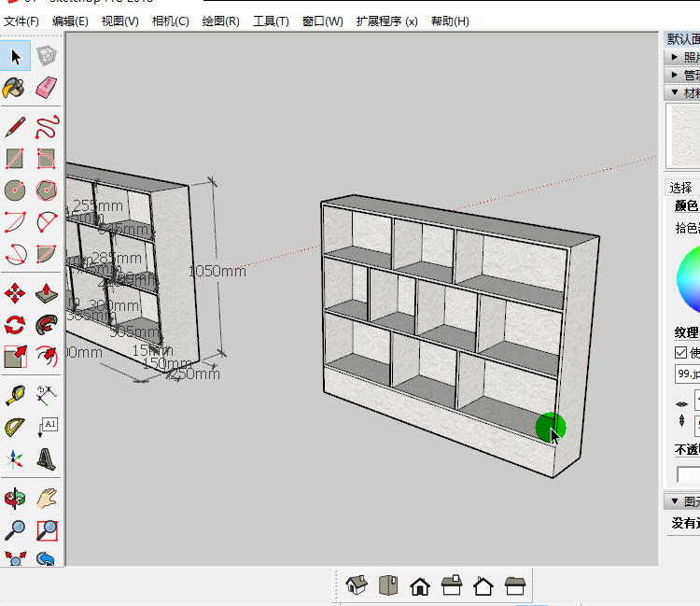Screen dimensions: 700x606
Task: Select the Follow Me tool
Action: pos(47,325)
